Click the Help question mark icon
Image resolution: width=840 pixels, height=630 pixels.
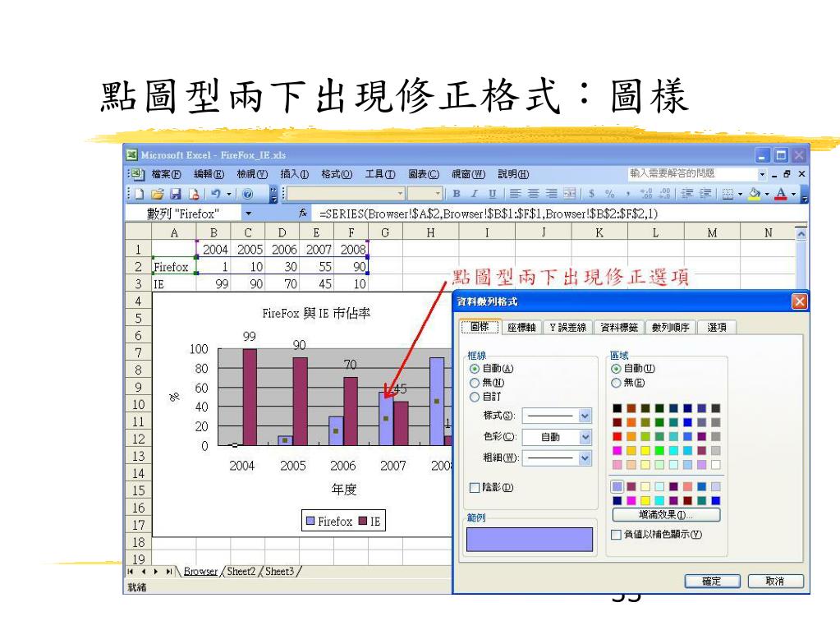click(x=247, y=194)
